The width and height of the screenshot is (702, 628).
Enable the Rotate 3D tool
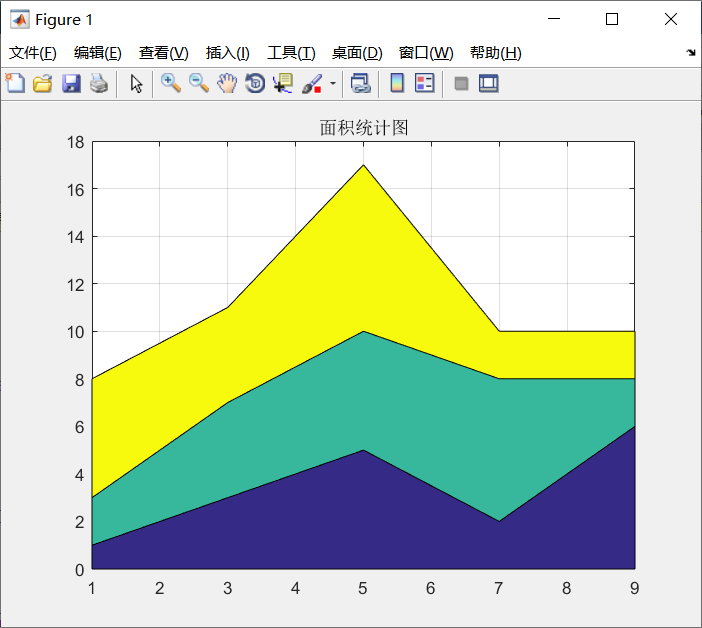255,84
